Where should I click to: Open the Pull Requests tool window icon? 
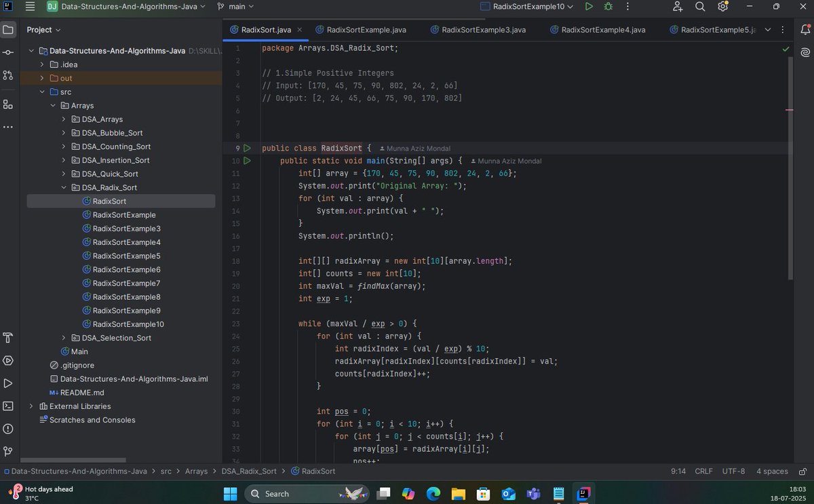8,75
